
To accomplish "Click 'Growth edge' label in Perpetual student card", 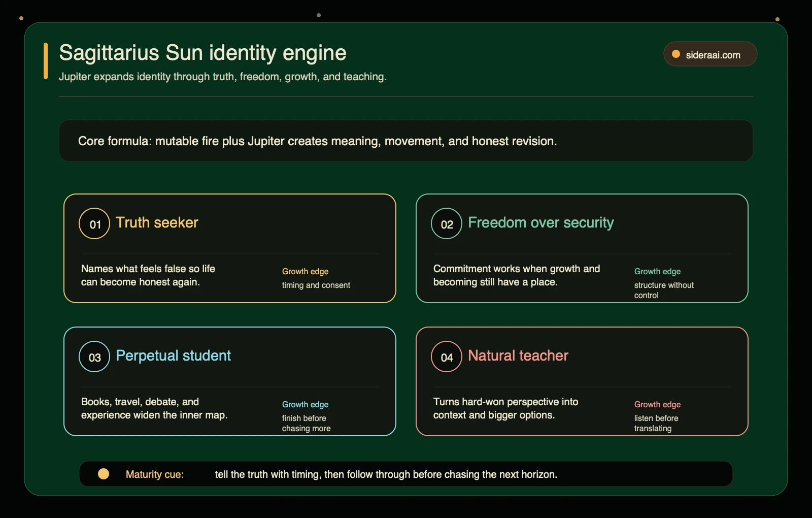I will click(x=305, y=404).
